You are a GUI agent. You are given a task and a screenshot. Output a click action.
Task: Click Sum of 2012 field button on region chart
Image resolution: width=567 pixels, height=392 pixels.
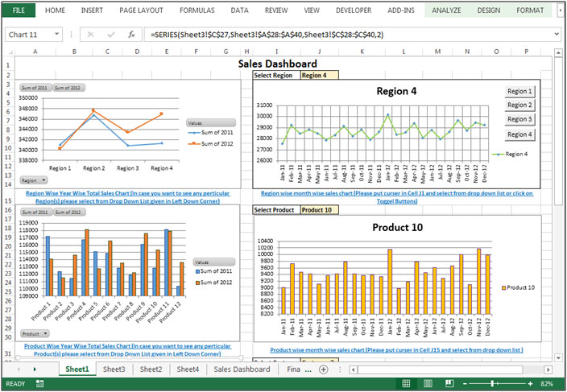tap(69, 88)
